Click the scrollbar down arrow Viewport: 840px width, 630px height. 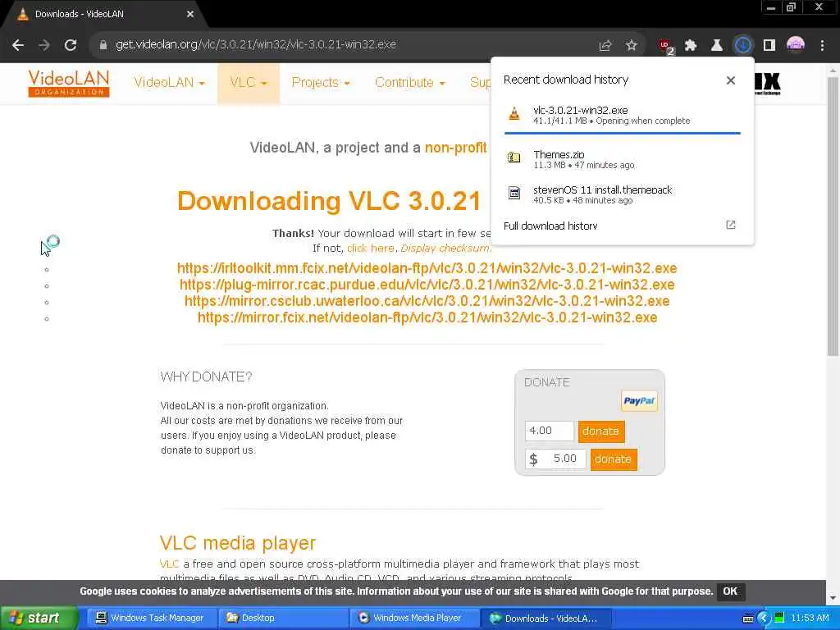click(833, 598)
